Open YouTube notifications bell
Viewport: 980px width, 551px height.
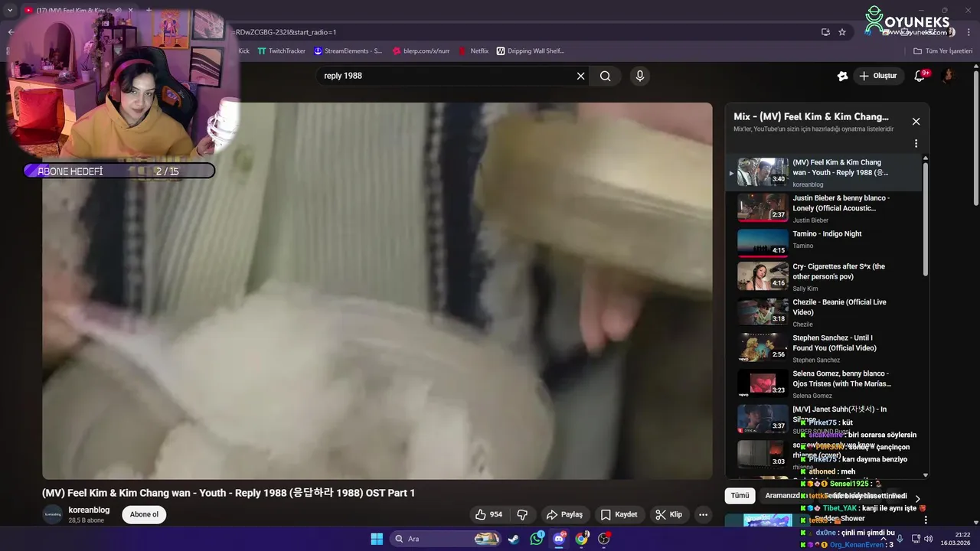click(x=920, y=76)
